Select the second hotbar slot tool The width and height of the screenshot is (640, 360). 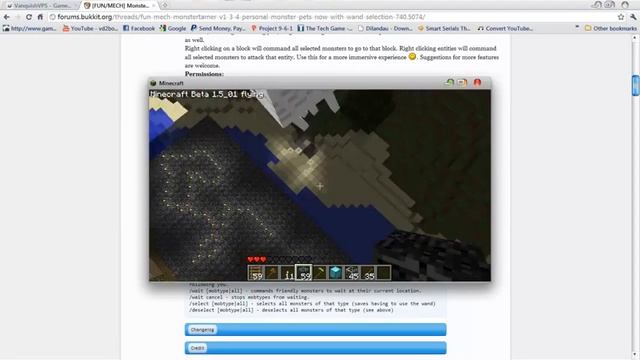point(272,273)
